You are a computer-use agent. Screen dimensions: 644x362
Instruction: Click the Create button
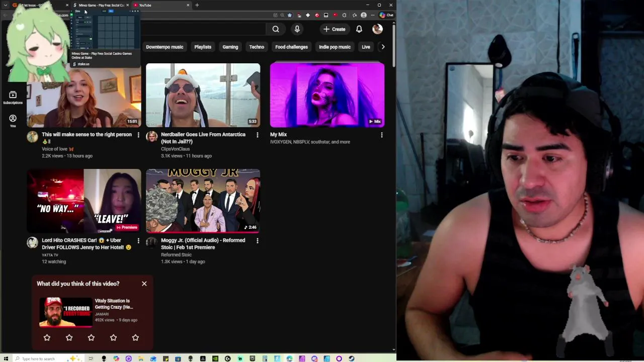(x=334, y=29)
